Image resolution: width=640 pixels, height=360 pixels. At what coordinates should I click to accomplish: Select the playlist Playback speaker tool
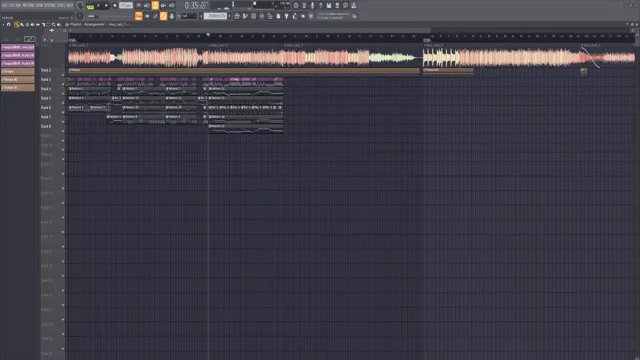click(x=59, y=24)
